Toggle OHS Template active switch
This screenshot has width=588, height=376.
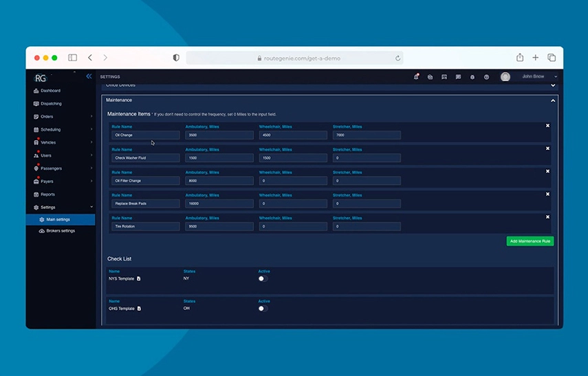point(263,309)
